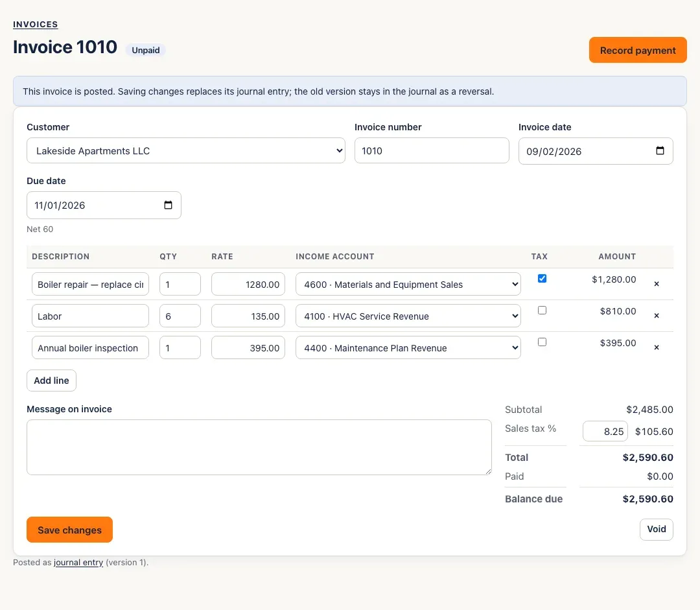Remove the Labor line item
The width and height of the screenshot is (700, 610).
tap(656, 315)
